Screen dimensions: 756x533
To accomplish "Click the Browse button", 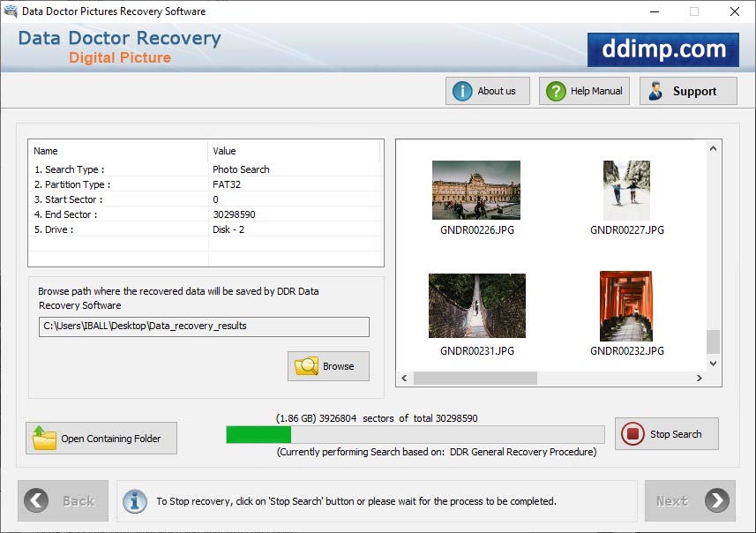I will point(328,365).
